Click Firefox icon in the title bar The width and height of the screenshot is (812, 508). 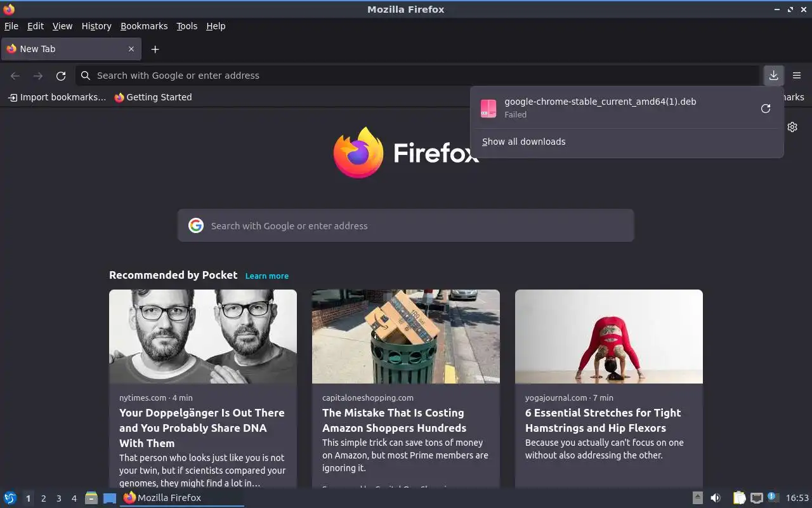pos(9,9)
